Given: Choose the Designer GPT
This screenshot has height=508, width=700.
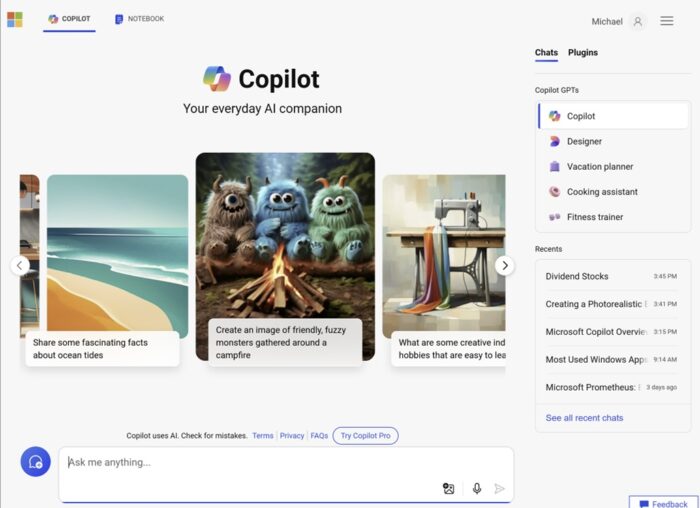Looking at the screenshot, I should tap(613, 142).
